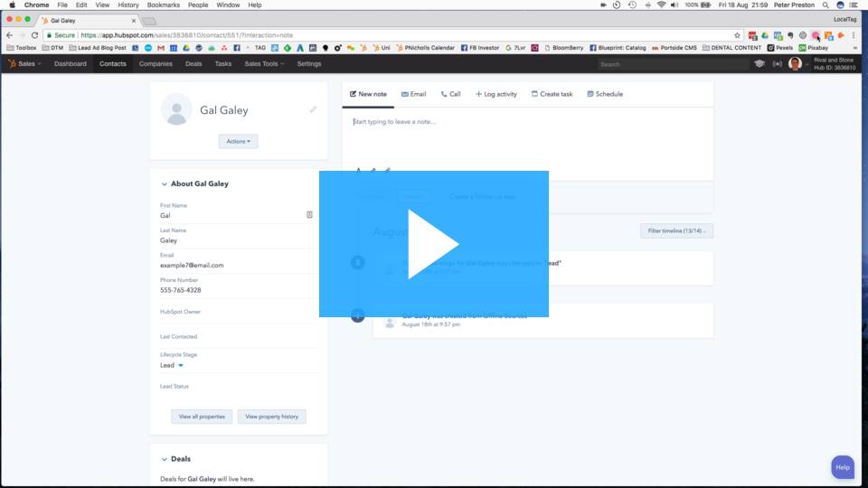This screenshot has width=868, height=488.
Task: Open Tasks in the navbar
Action: [223, 63]
